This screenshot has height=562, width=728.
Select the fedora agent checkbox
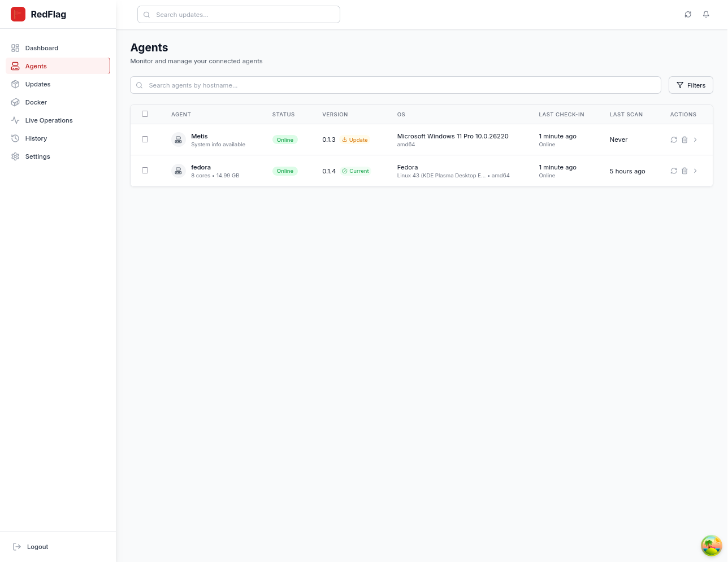point(145,171)
